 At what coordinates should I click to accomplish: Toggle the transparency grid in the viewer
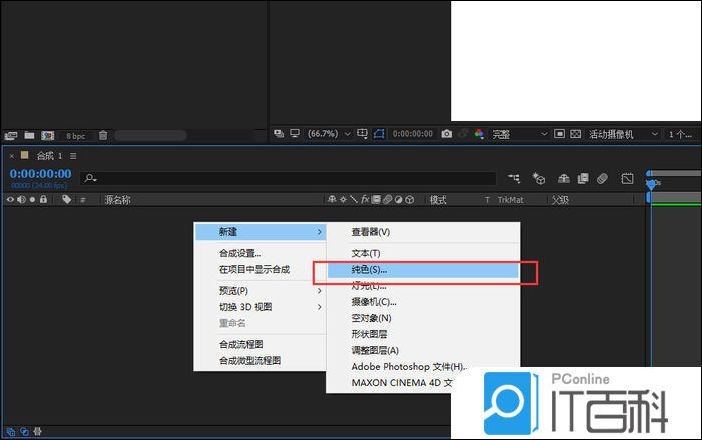pyautogui.click(x=576, y=134)
